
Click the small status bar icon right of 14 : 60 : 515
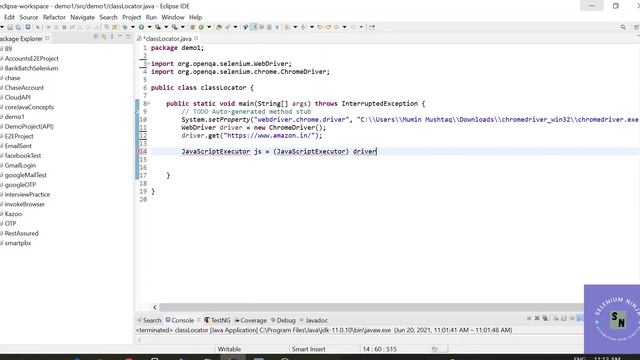coord(434,349)
